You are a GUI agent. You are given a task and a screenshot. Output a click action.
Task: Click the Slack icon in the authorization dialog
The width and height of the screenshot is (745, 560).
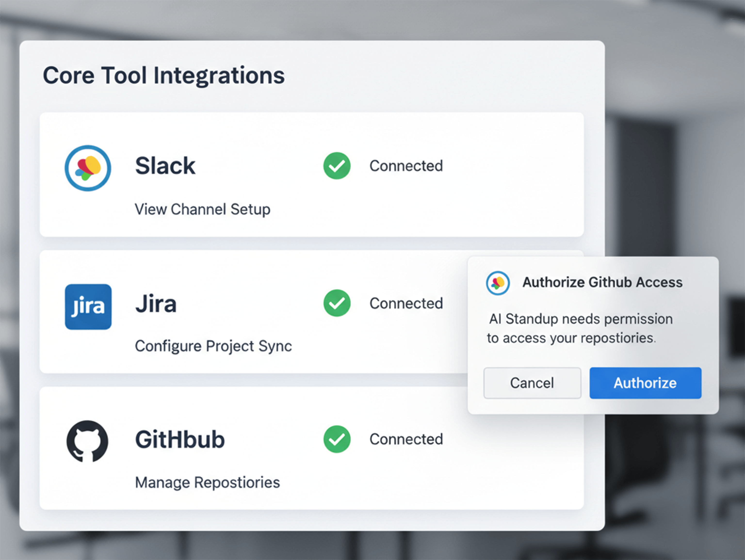pyautogui.click(x=498, y=283)
